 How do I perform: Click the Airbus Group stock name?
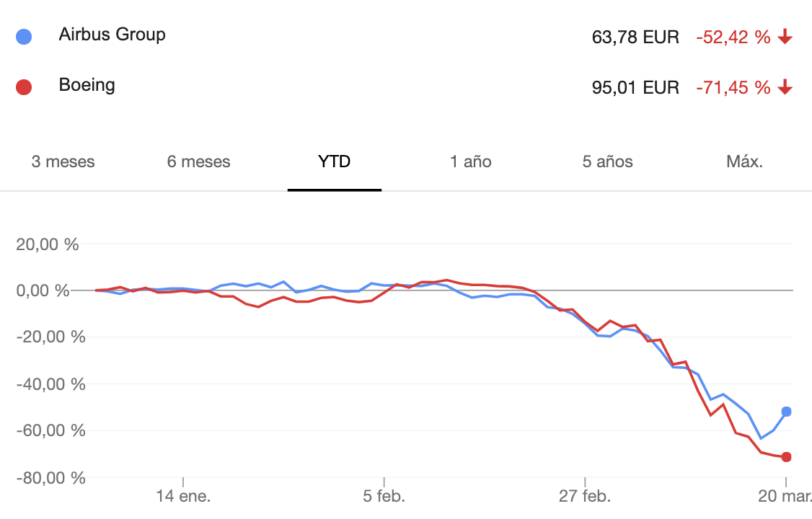112,35
